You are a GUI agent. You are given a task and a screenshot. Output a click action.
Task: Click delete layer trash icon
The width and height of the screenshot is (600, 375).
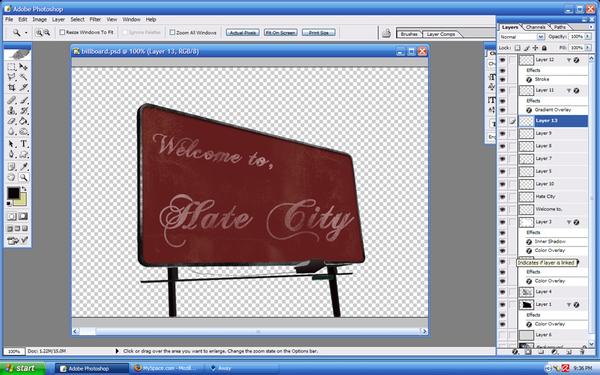click(x=583, y=351)
